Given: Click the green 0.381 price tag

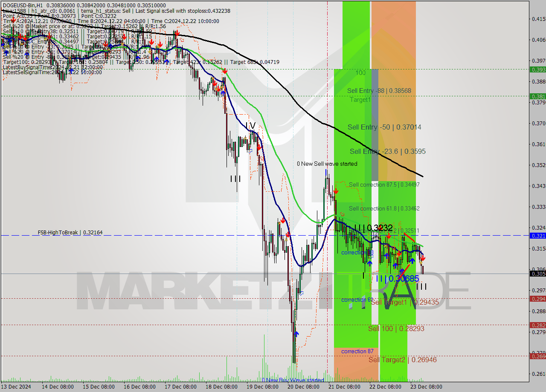Looking at the screenshot, I should tap(537, 96).
